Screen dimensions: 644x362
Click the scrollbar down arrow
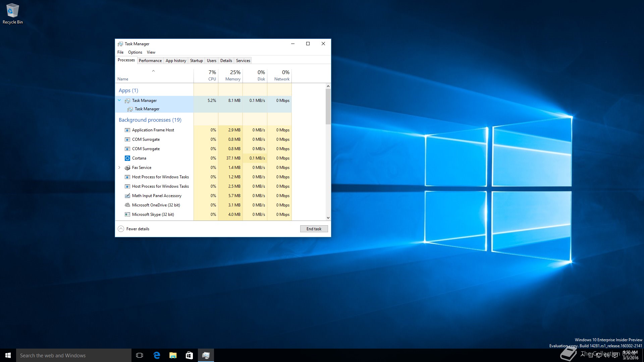click(x=328, y=218)
